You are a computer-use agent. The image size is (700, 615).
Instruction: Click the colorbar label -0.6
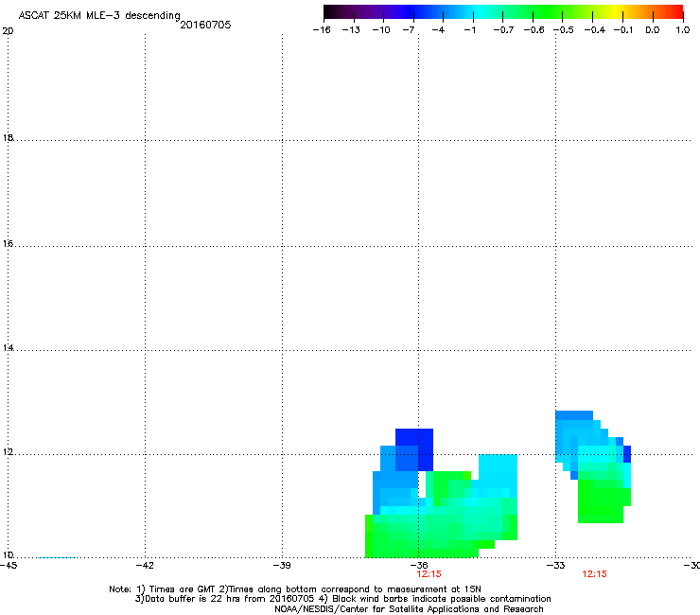534,30
